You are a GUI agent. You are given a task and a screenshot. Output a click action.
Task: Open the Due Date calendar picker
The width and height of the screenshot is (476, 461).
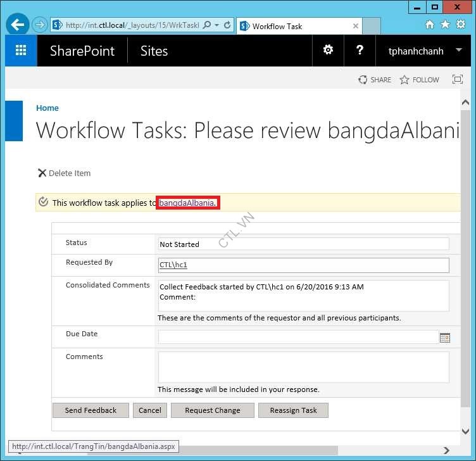tap(444, 338)
